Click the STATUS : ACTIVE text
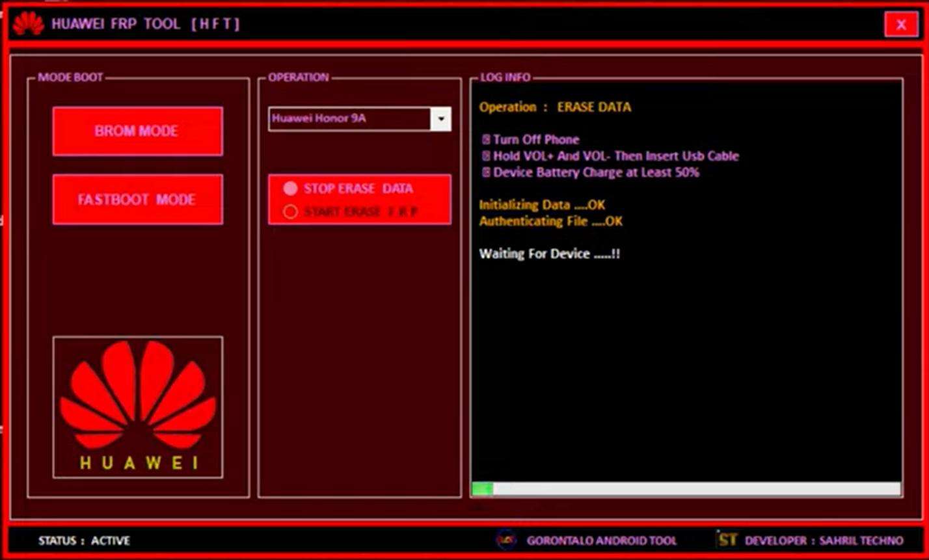The height and width of the screenshot is (560, 929). point(84,540)
